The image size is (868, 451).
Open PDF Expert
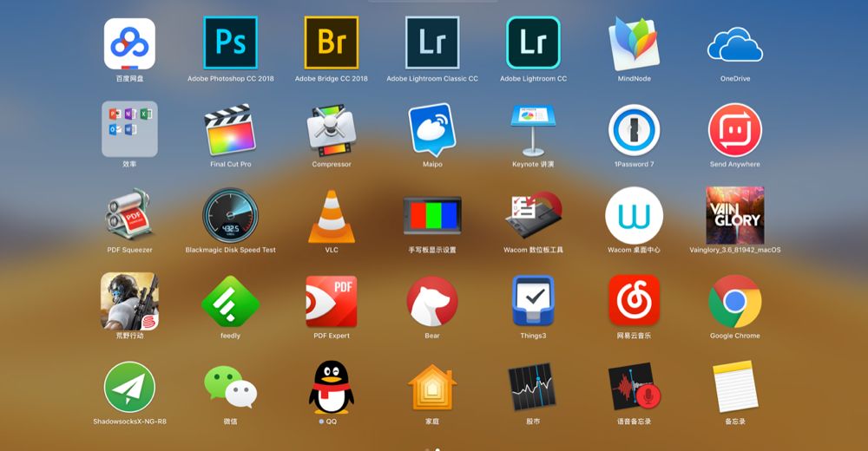tap(332, 302)
